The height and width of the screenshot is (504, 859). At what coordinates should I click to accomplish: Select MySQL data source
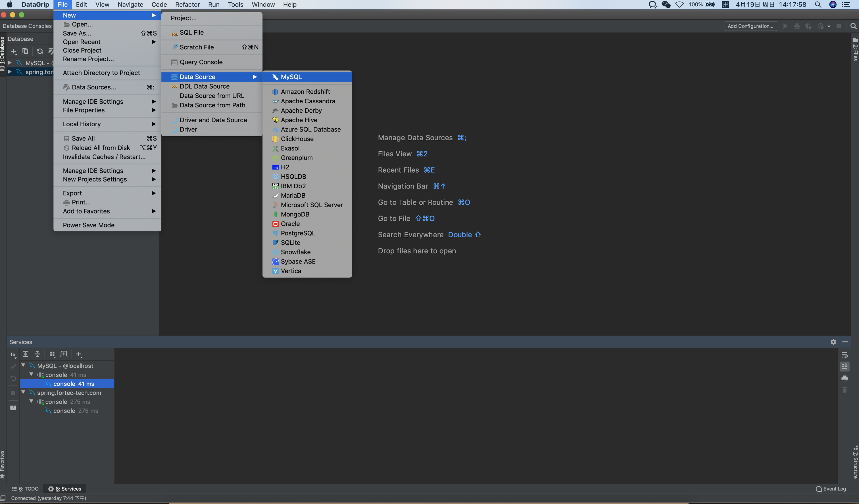[307, 77]
